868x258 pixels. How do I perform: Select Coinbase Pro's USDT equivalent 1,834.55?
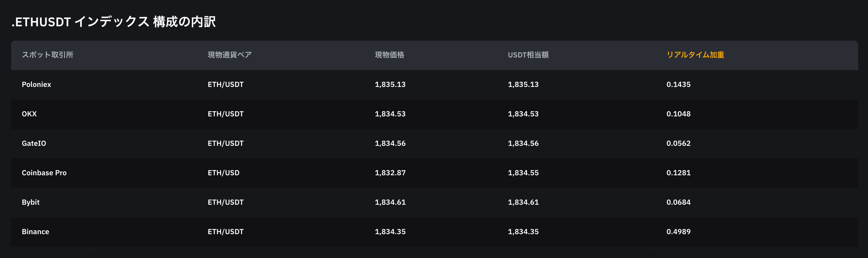pos(523,173)
